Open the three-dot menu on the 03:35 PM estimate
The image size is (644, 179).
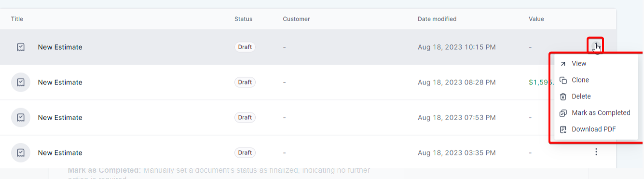(x=596, y=152)
